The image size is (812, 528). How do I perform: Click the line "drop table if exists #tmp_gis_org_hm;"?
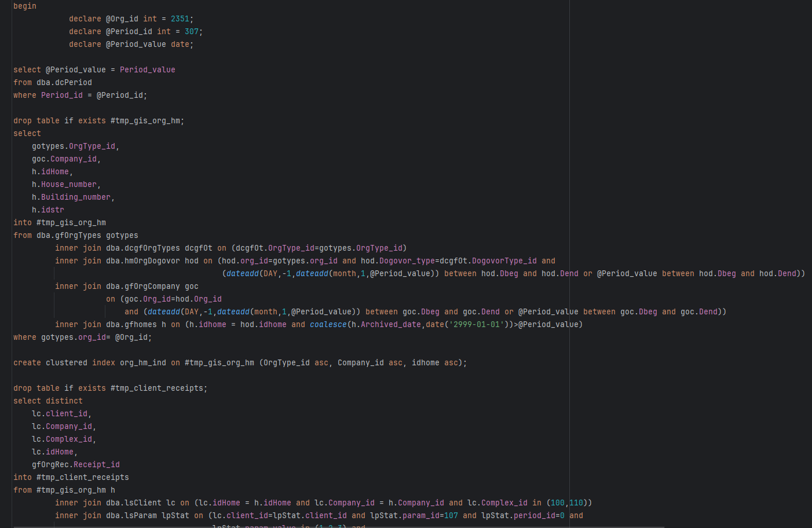coord(99,121)
